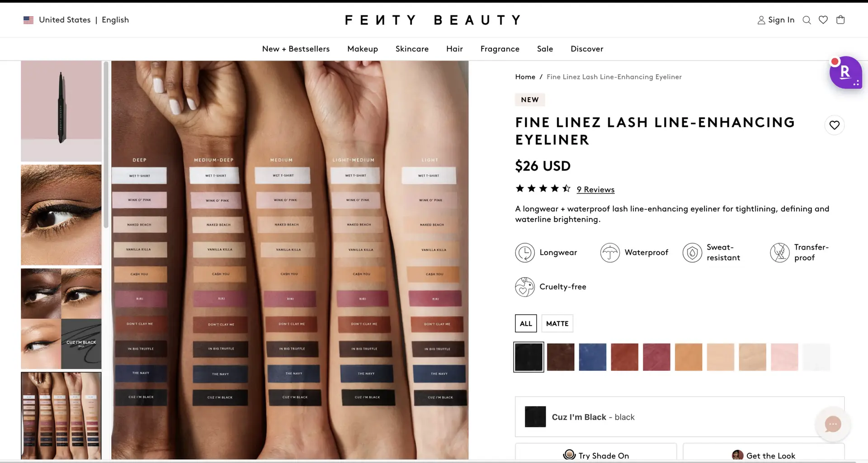
Task: Open the chat bubble icon
Action: [833, 424]
